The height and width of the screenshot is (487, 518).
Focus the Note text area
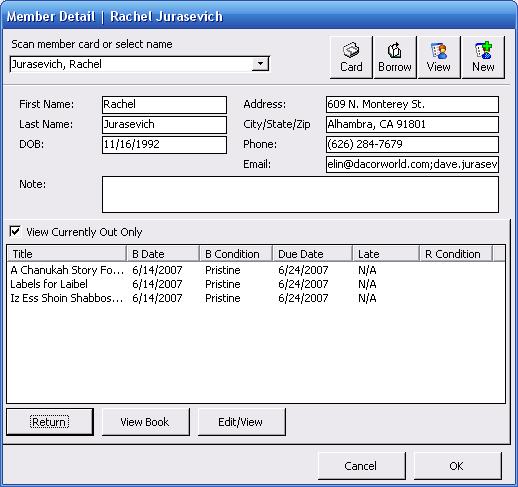coord(300,194)
